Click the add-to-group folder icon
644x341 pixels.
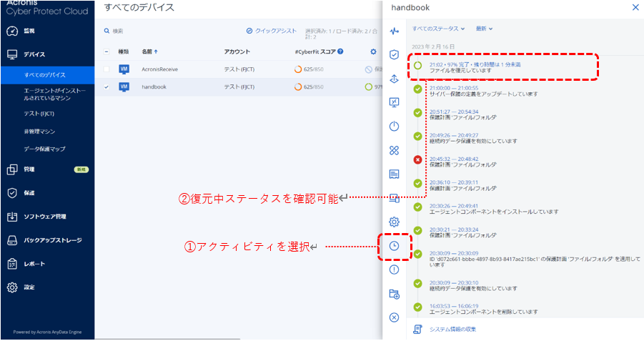click(x=394, y=294)
